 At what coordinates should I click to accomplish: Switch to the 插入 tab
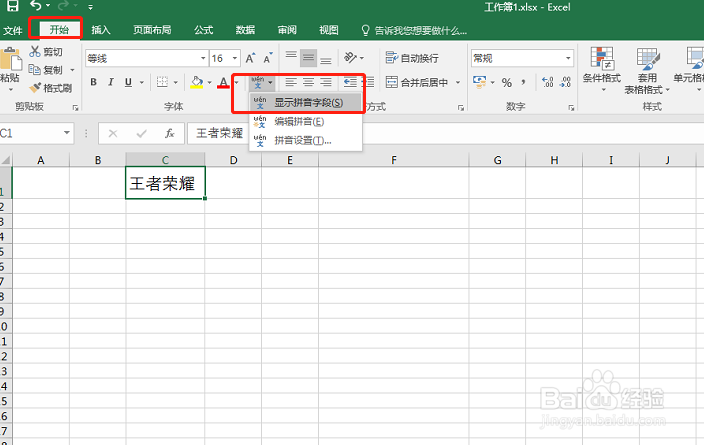click(101, 30)
